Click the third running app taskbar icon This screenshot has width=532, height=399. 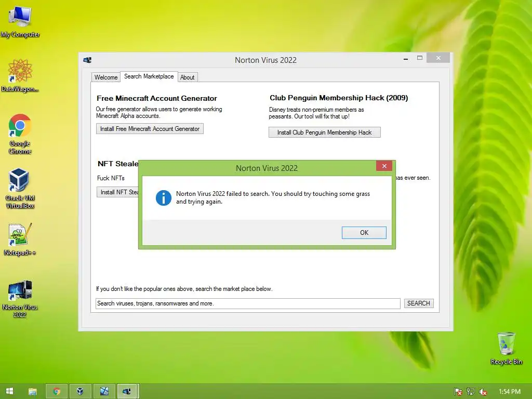pos(104,391)
